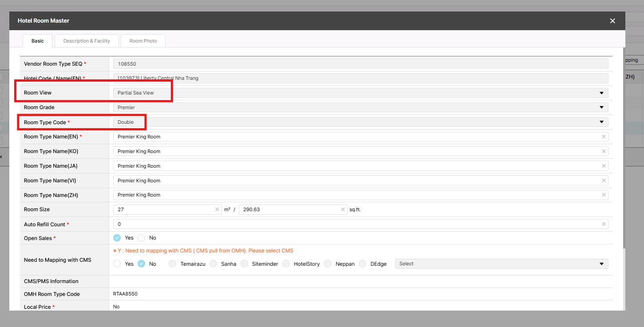Screen dimensions: 644x327
Task: Clear the Room Type Name(JA) field
Action: tap(604, 166)
